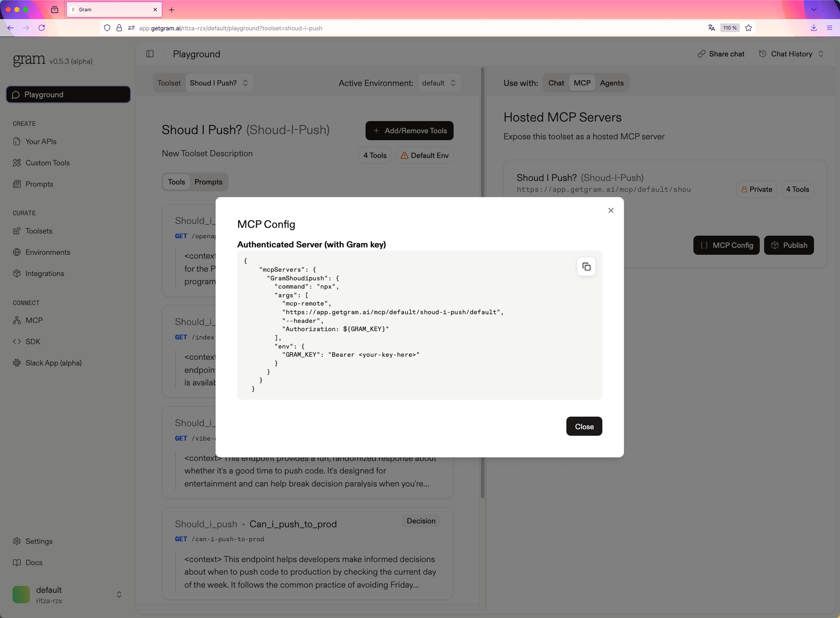
Task: Switch to the Chat tab
Action: [x=556, y=83]
